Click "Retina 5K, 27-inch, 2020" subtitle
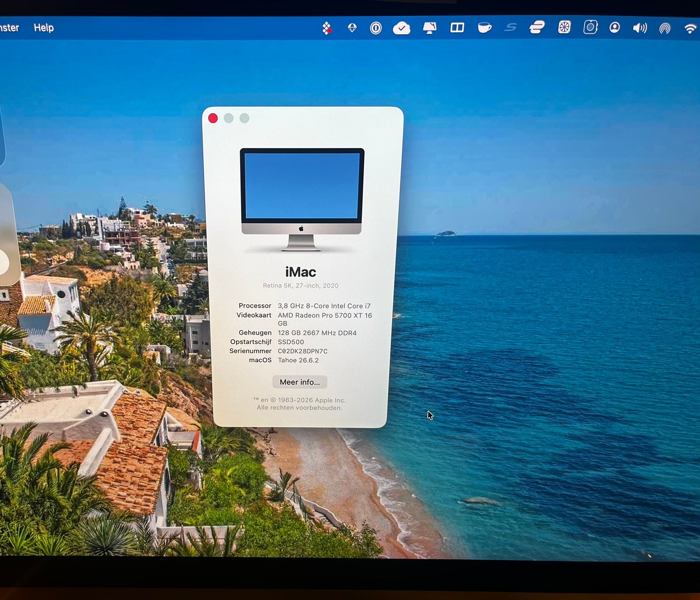Image resolution: width=700 pixels, height=600 pixels. pos(301,286)
